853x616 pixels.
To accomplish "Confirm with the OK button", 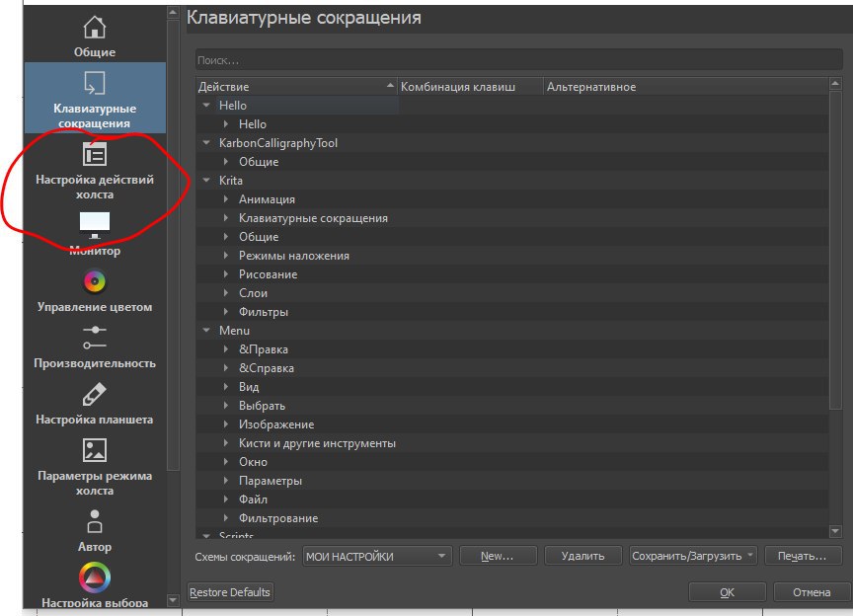I will [728, 592].
